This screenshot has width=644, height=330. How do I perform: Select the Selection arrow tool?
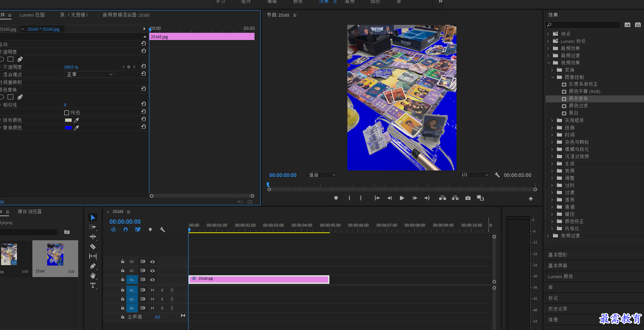coord(93,217)
